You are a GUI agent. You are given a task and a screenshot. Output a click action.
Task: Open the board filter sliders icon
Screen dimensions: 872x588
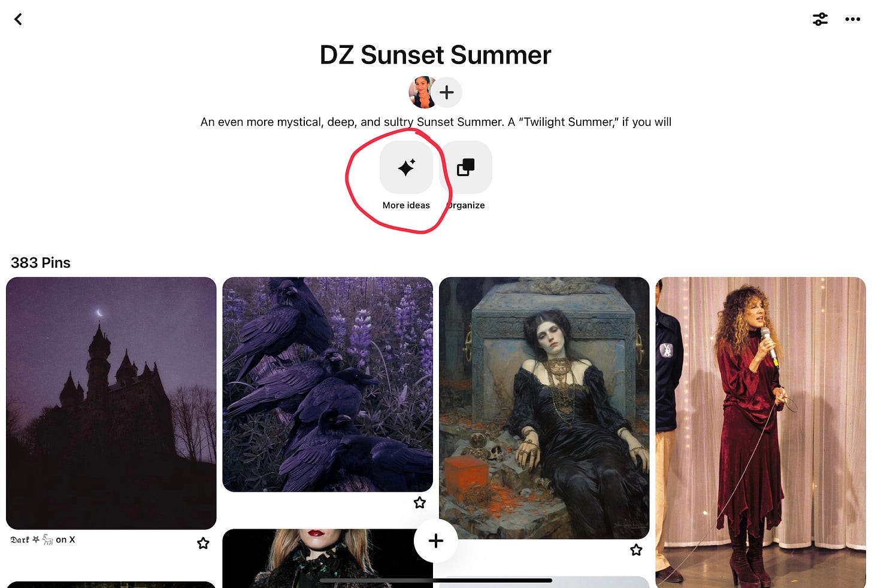820,19
